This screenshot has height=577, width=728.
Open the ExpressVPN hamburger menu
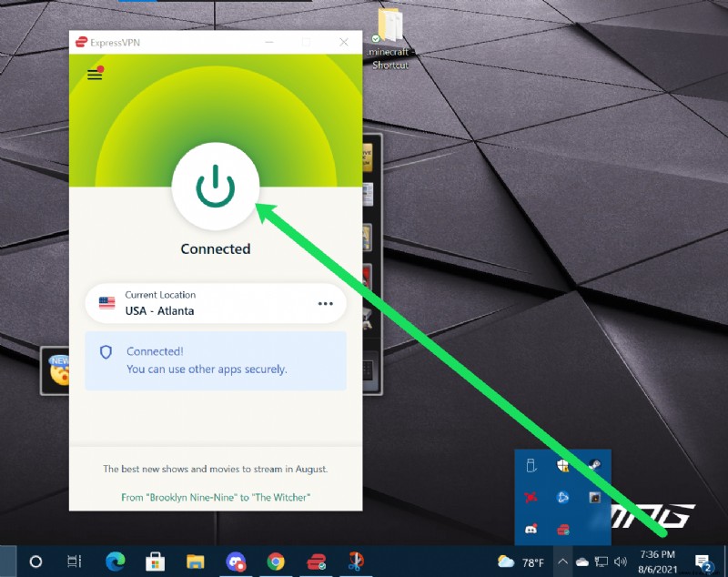pyautogui.click(x=96, y=74)
